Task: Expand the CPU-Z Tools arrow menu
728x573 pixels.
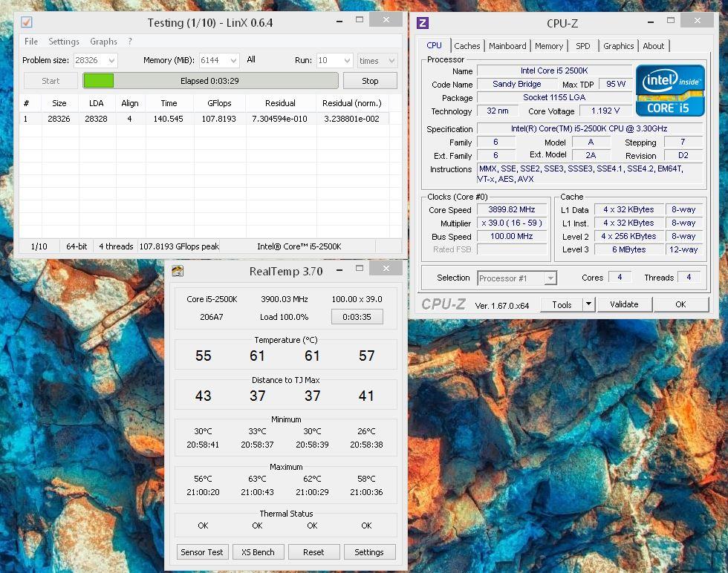Action: [588, 304]
